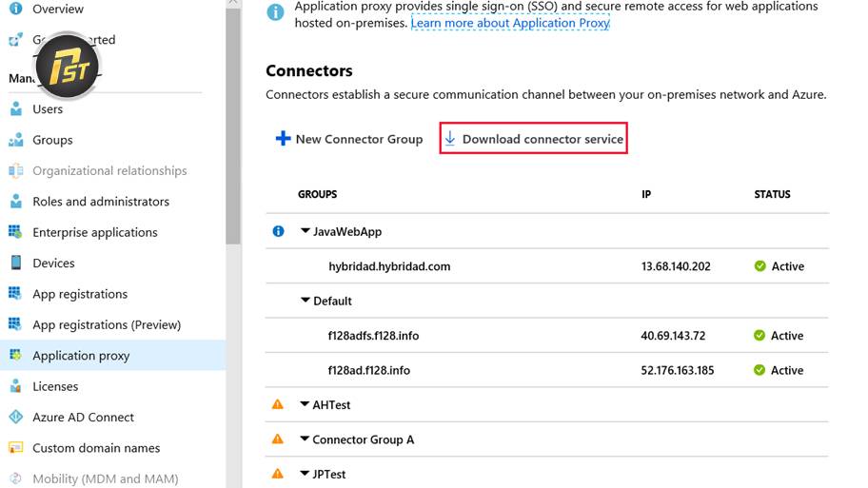The image size is (868, 488).
Task: Click the blue plus icon for new group
Action: (283, 138)
